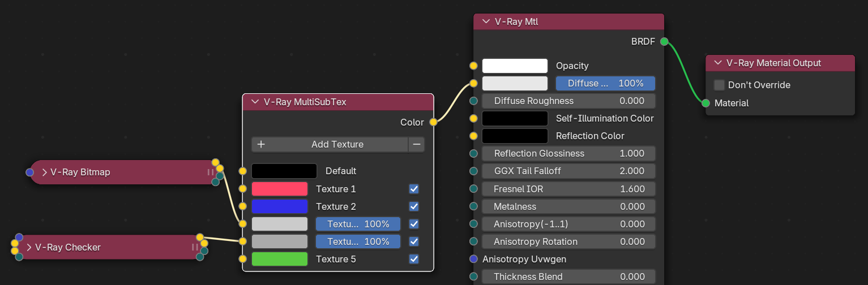Click the Diffuse Roughness value field

tap(568, 101)
